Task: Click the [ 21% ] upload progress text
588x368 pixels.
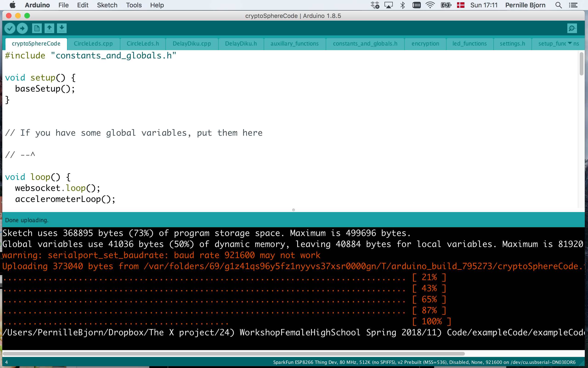Action: [429, 277]
